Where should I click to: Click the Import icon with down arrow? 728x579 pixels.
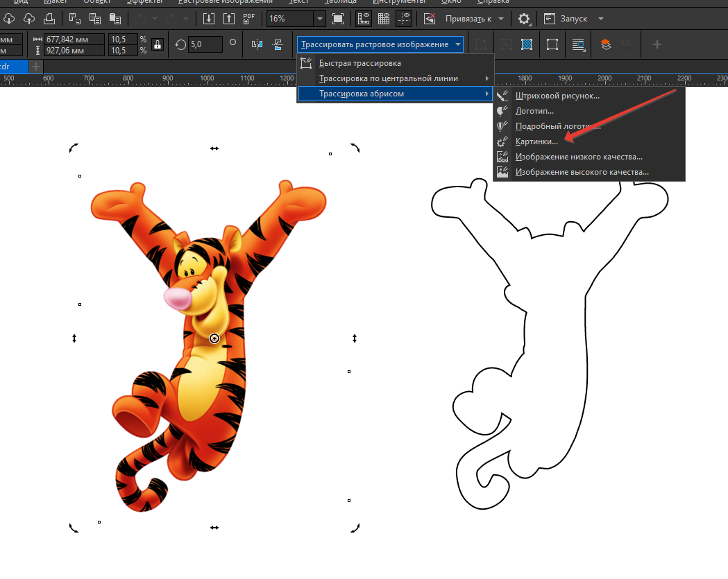pyautogui.click(x=208, y=19)
